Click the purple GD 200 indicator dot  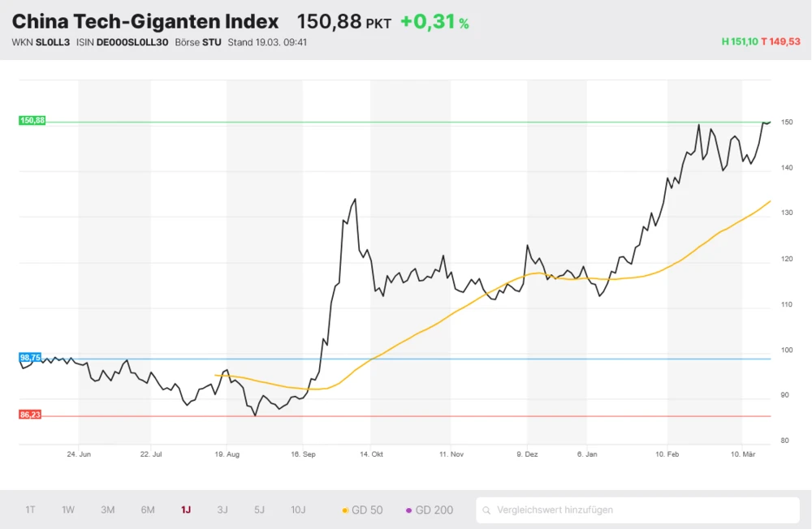coord(410,510)
